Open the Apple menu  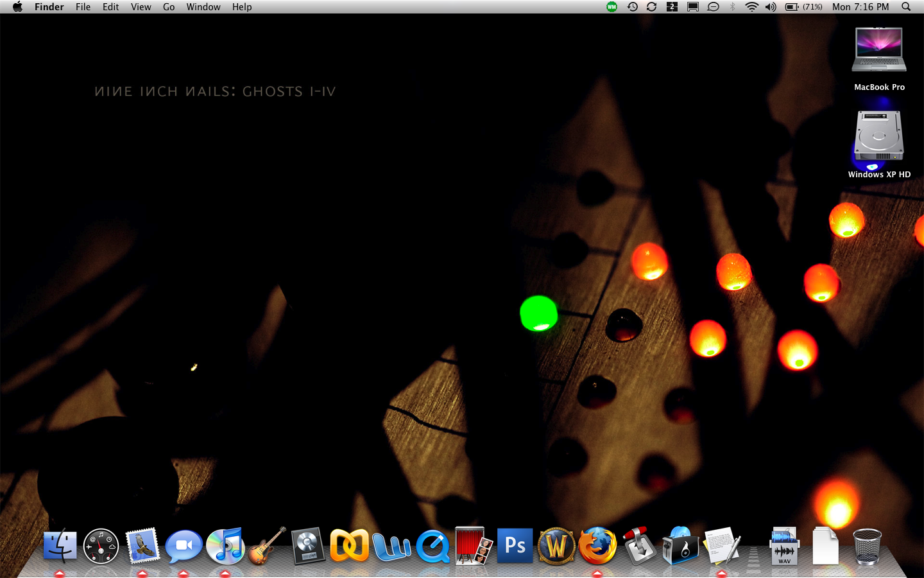[x=17, y=7]
